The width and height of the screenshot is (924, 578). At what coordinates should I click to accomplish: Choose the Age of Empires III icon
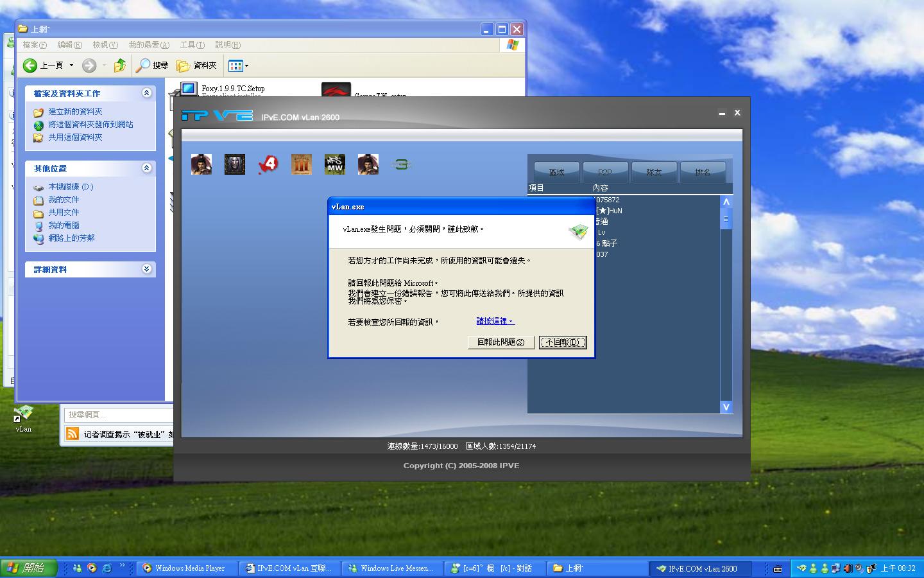(x=302, y=164)
